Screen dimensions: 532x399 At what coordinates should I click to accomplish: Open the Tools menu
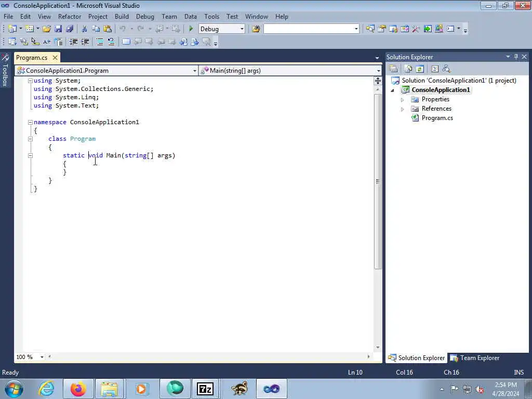(x=212, y=16)
